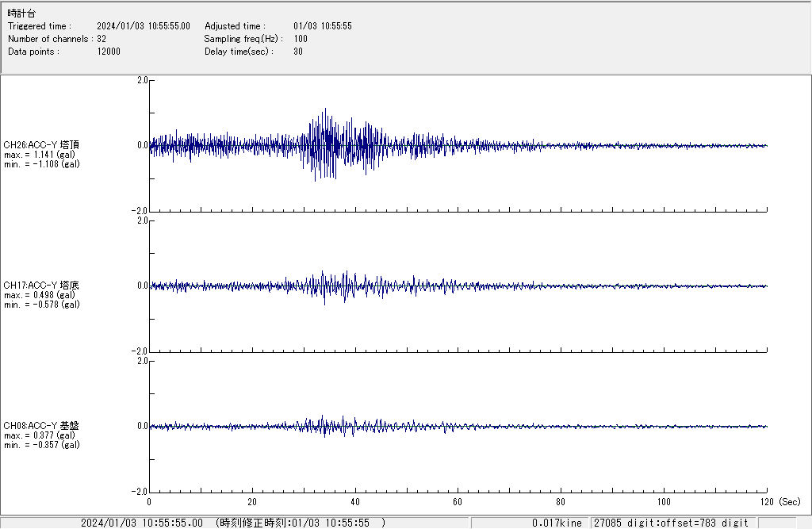Screen dimensions: 812x529
Task: Select the Adjusted time value in header
Action: 322,26
